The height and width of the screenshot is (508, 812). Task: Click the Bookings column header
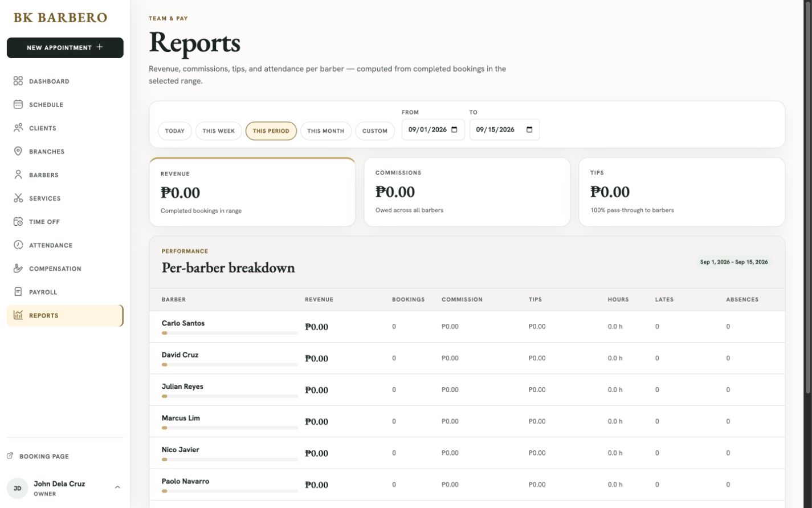tap(409, 299)
